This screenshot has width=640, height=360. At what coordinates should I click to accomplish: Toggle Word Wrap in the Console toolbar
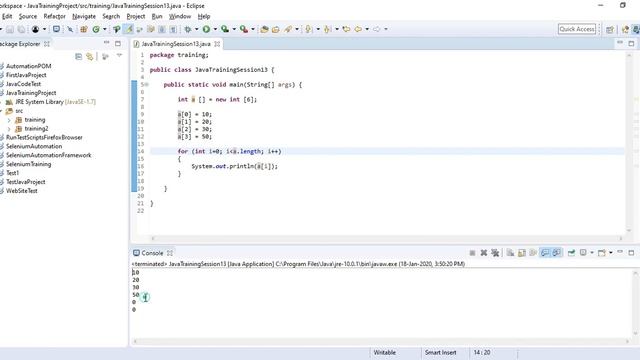[533, 253]
